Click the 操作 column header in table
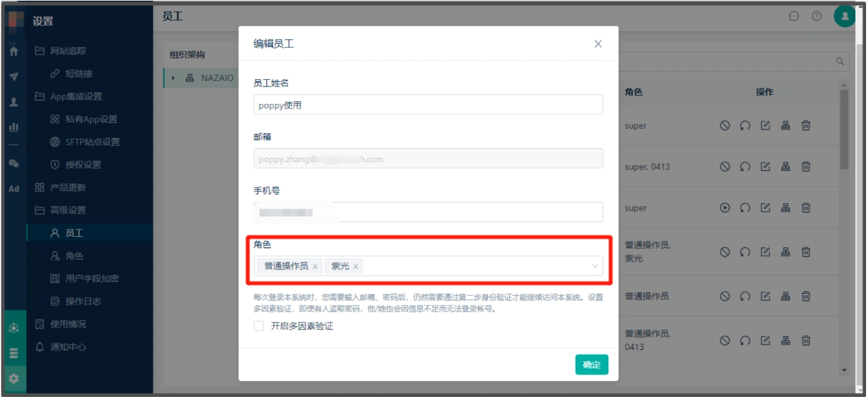The image size is (868, 397). (x=765, y=92)
